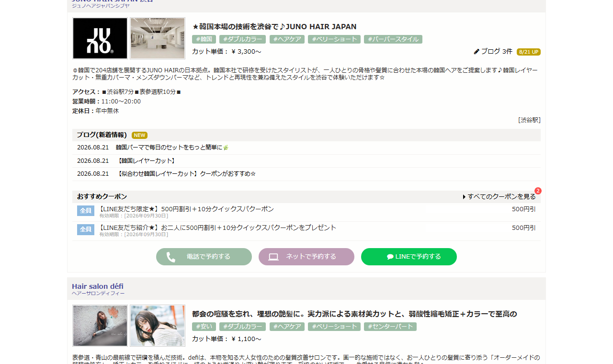The height and width of the screenshot is (364, 613).
Task: Click the 500円引 amount on LINE友だち紹介 coupon
Action: (524, 227)
